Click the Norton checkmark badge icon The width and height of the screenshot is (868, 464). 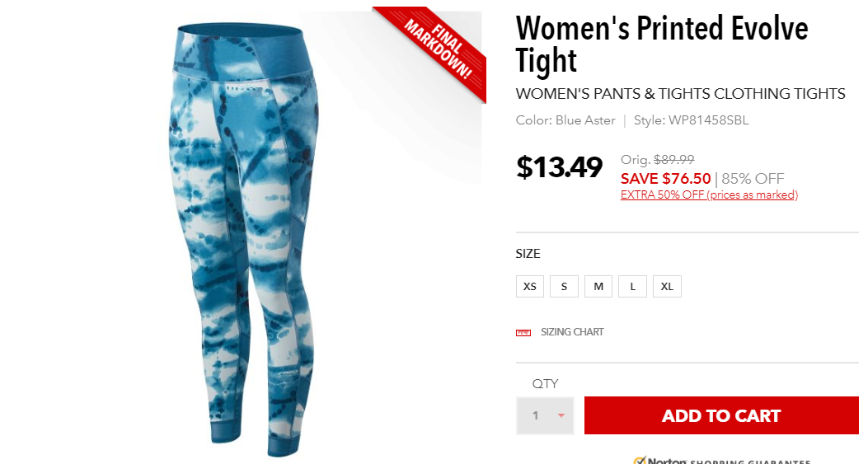[x=640, y=460]
